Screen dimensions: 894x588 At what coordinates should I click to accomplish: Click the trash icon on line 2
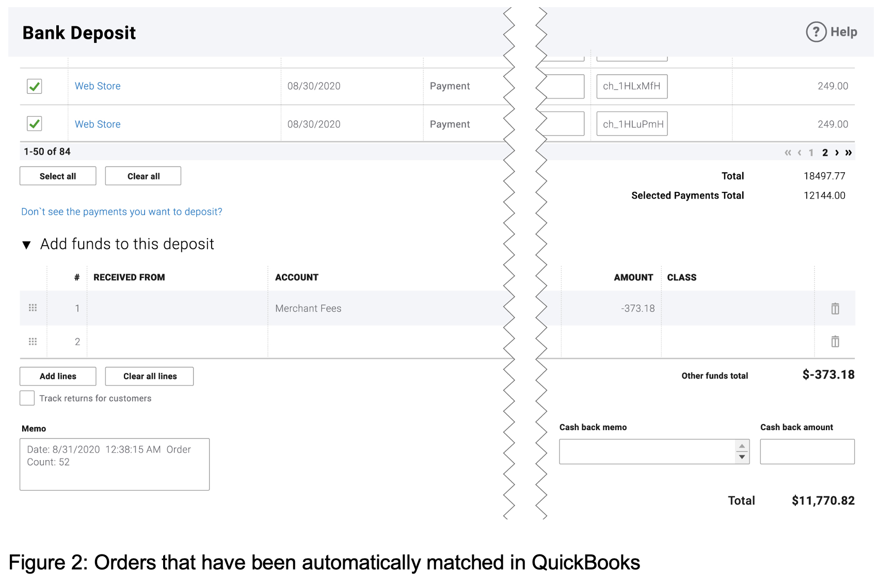click(835, 341)
